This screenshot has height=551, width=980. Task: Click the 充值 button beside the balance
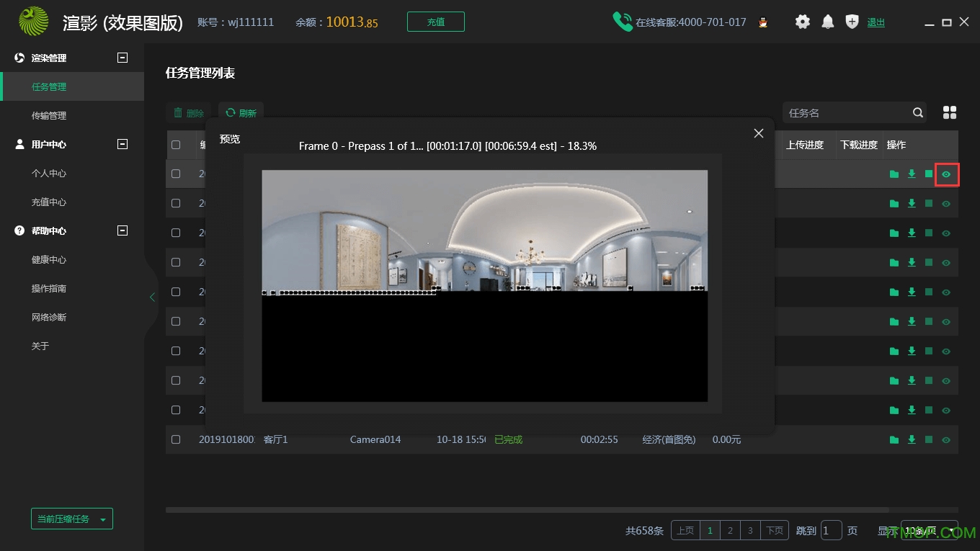click(436, 22)
